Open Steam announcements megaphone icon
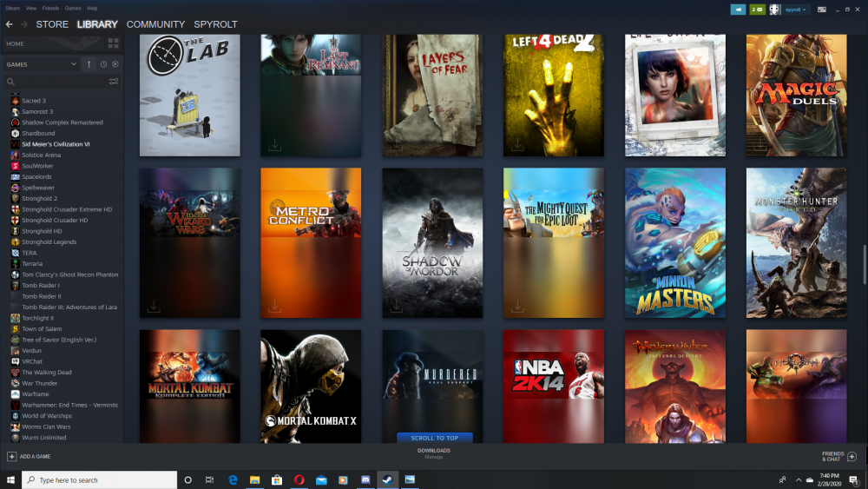 click(738, 9)
